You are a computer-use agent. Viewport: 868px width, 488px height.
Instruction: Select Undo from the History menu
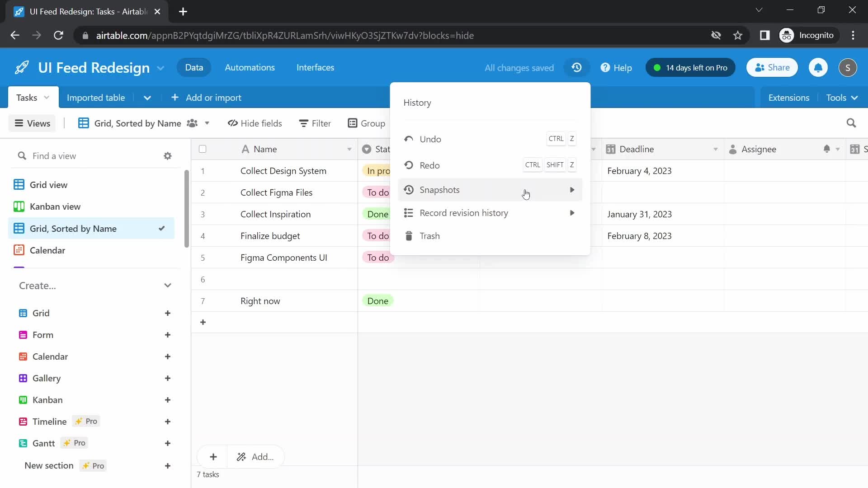430,139
